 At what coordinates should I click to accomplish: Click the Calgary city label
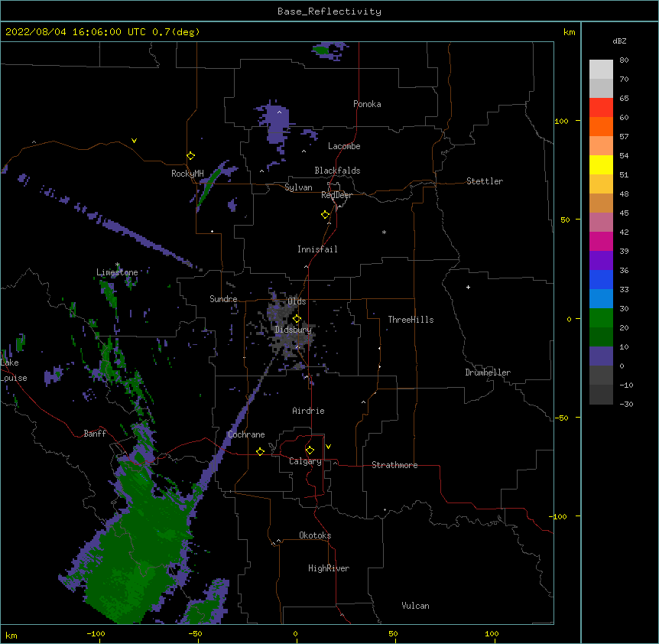(x=305, y=461)
